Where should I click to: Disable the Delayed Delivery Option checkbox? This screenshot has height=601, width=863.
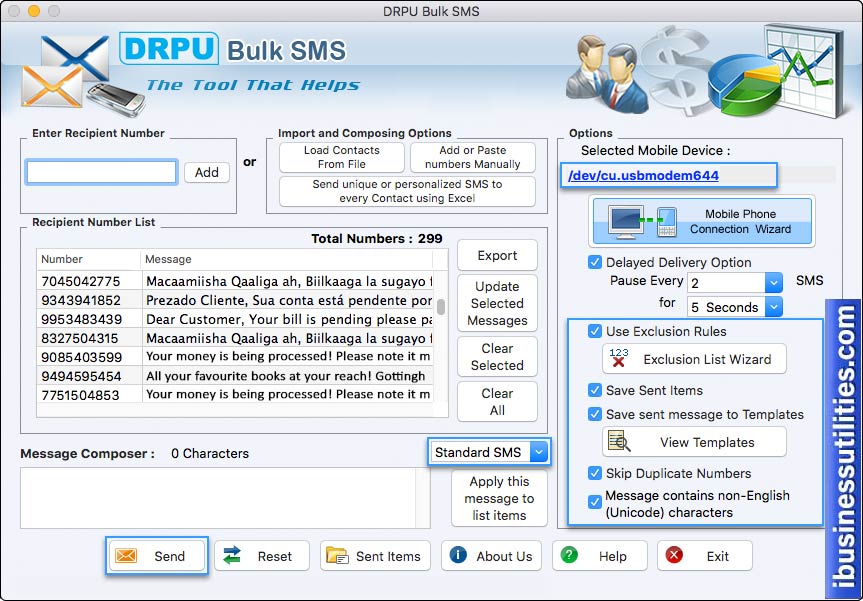tap(594, 262)
